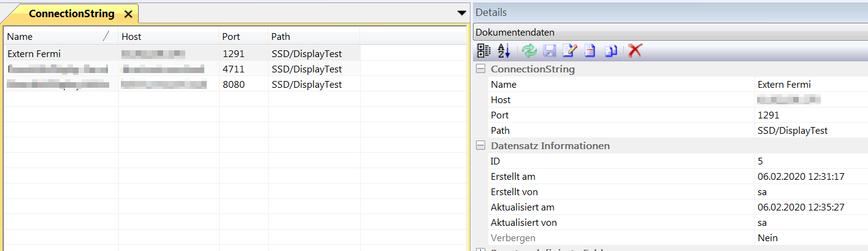Edit the record with pencil document icon

click(x=569, y=51)
